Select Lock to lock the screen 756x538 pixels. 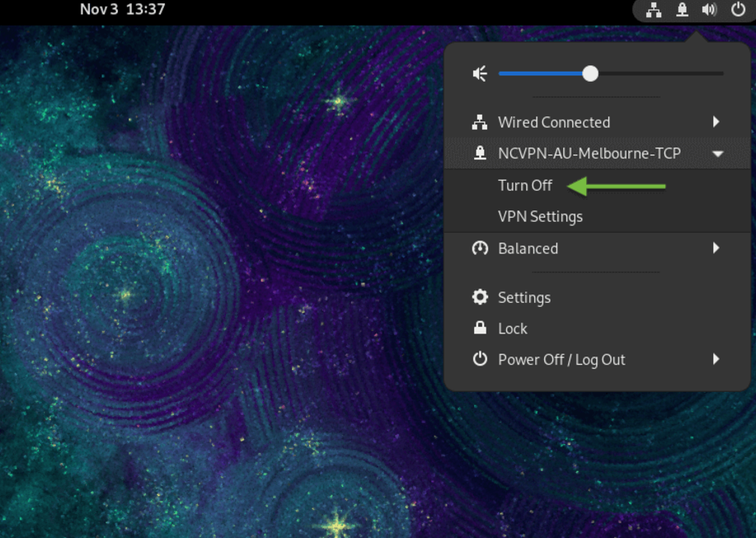[x=597, y=328]
